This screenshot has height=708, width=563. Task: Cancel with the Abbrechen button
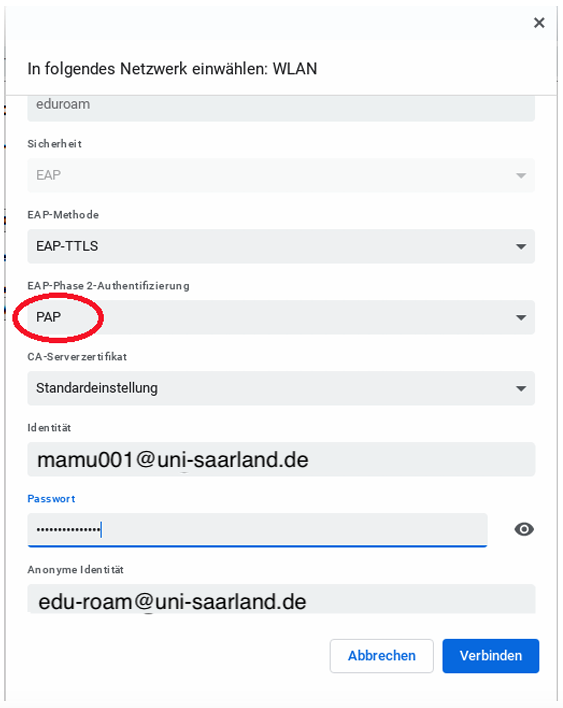click(382, 656)
